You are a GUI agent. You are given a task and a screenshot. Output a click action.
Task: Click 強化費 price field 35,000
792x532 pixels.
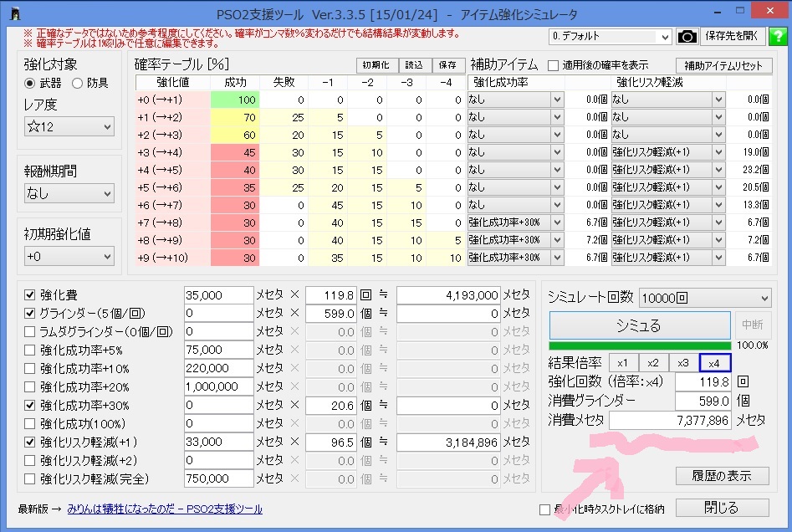pos(219,295)
